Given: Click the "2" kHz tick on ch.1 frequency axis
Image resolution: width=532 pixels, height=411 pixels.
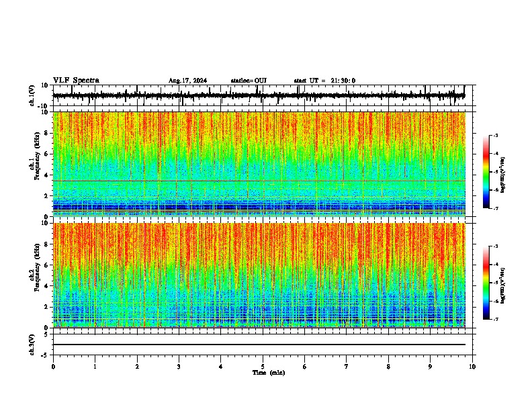Looking at the screenshot, I should pyautogui.click(x=48, y=196).
